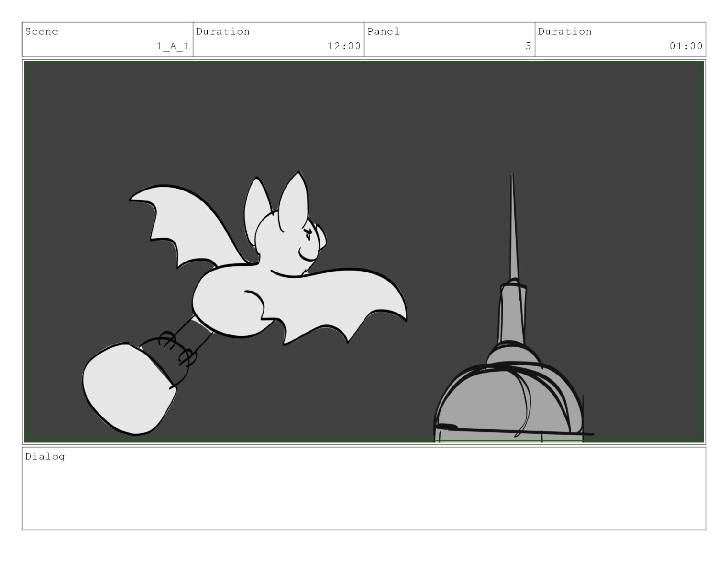Click the Panel label in header

click(383, 32)
